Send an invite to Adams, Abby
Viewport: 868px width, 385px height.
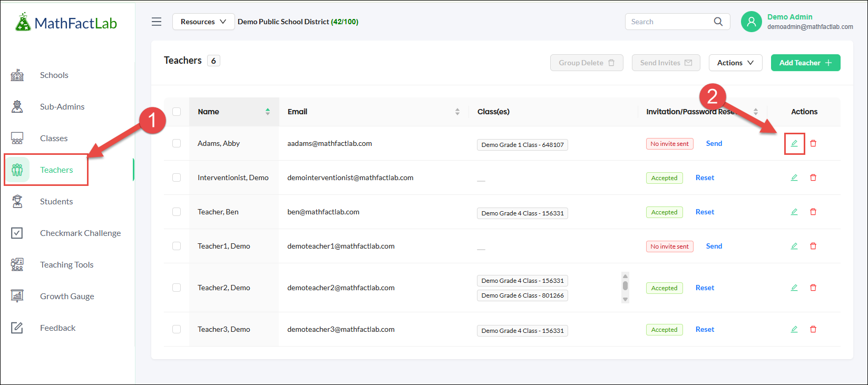[714, 143]
